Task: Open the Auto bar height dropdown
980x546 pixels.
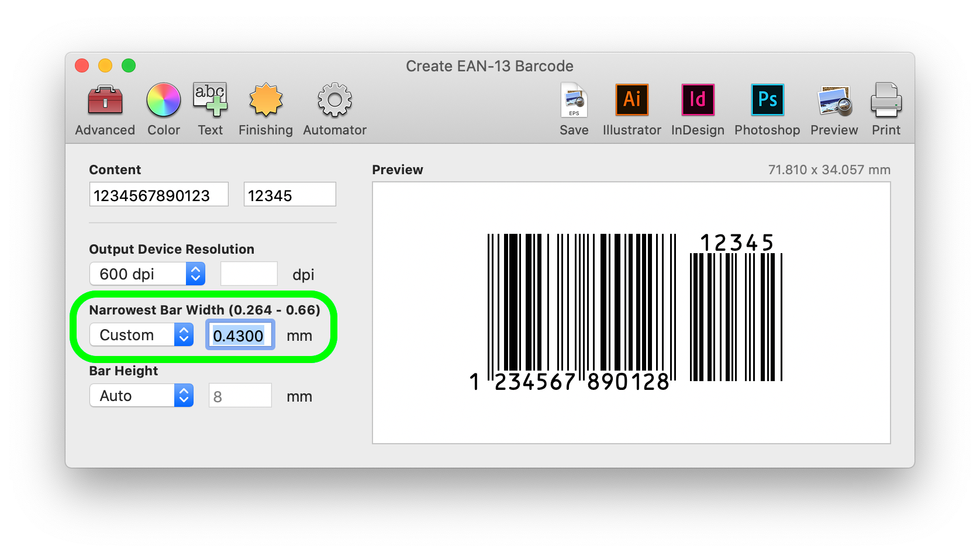Action: pos(142,395)
